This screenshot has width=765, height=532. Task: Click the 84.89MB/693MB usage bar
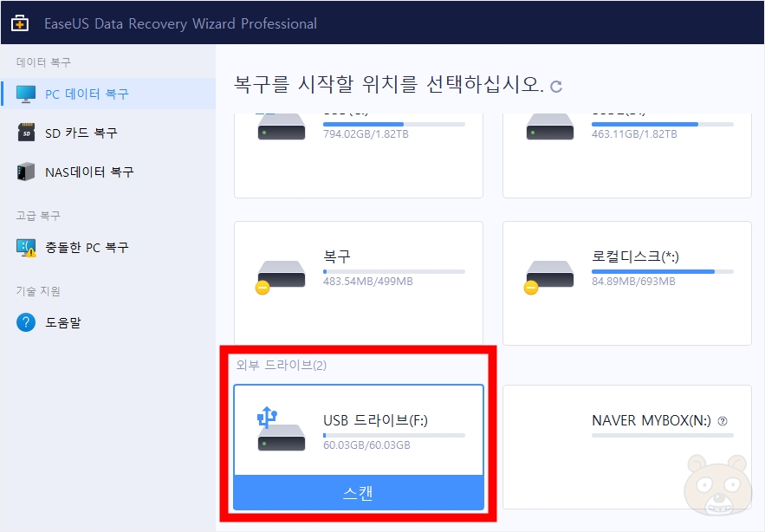point(663,271)
